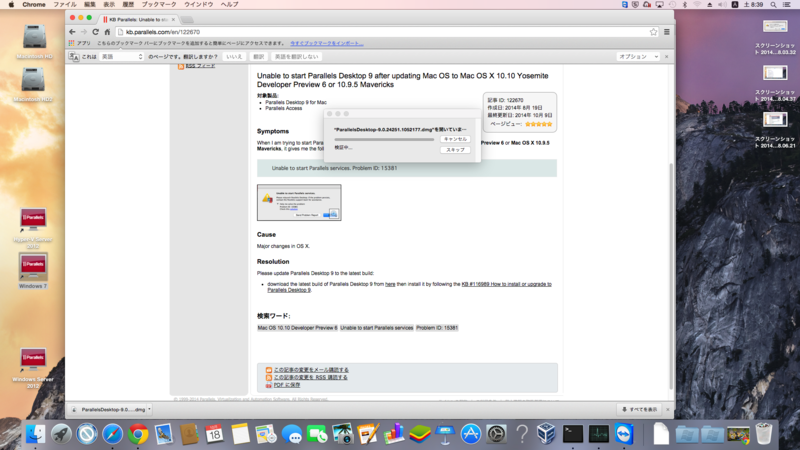Open FaceTime from the Dock

(x=317, y=434)
